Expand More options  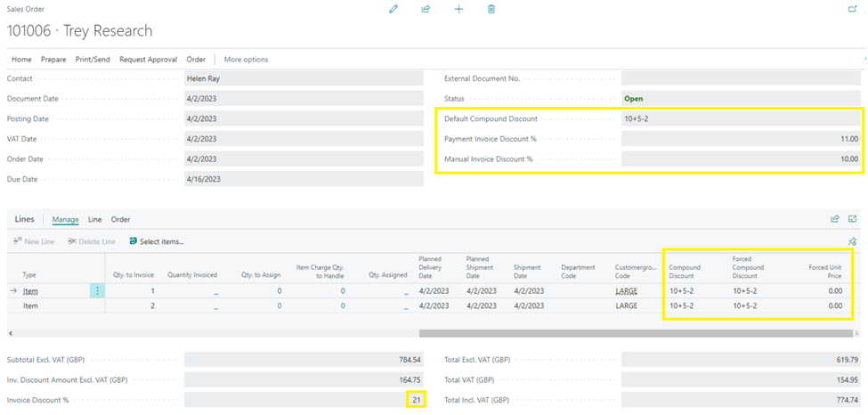click(246, 60)
